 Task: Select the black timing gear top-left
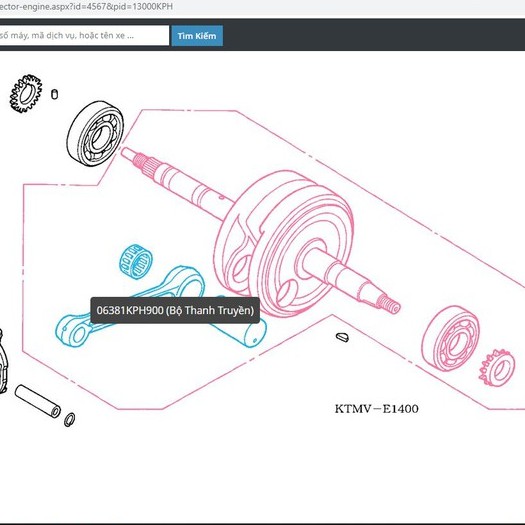[x=26, y=93]
